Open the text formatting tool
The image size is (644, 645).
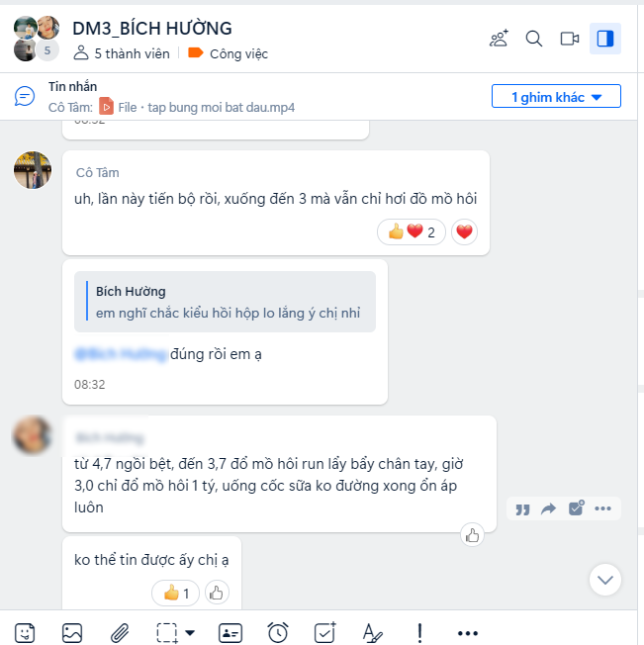point(373,632)
